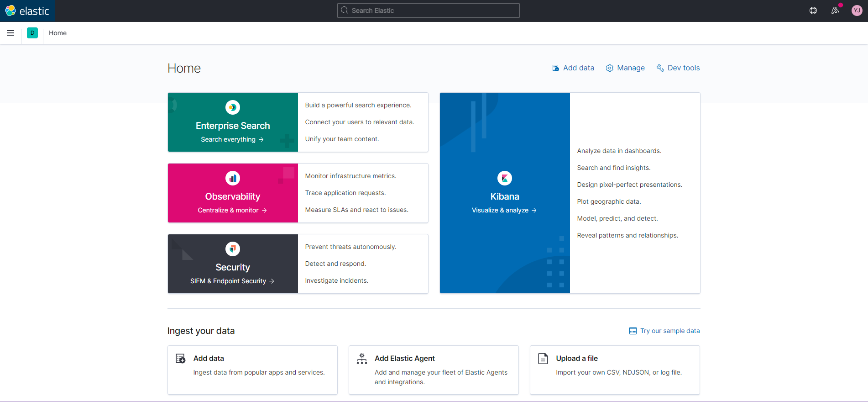Click the Add data icon in header

click(555, 68)
